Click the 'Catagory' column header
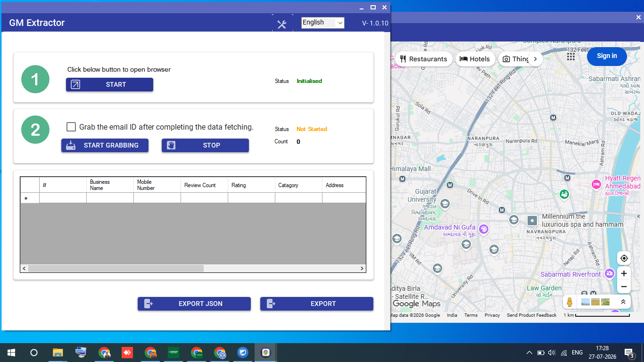Screen dimensions: 644x362 click(x=298, y=185)
